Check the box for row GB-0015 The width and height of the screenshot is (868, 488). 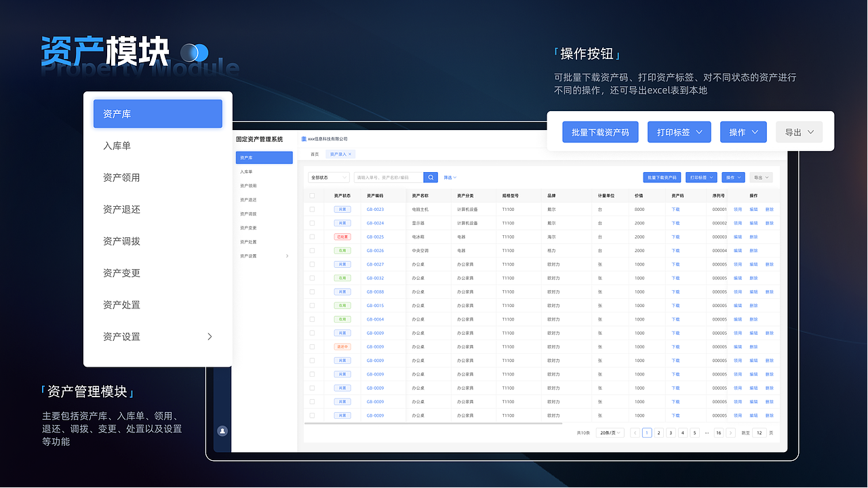312,306
